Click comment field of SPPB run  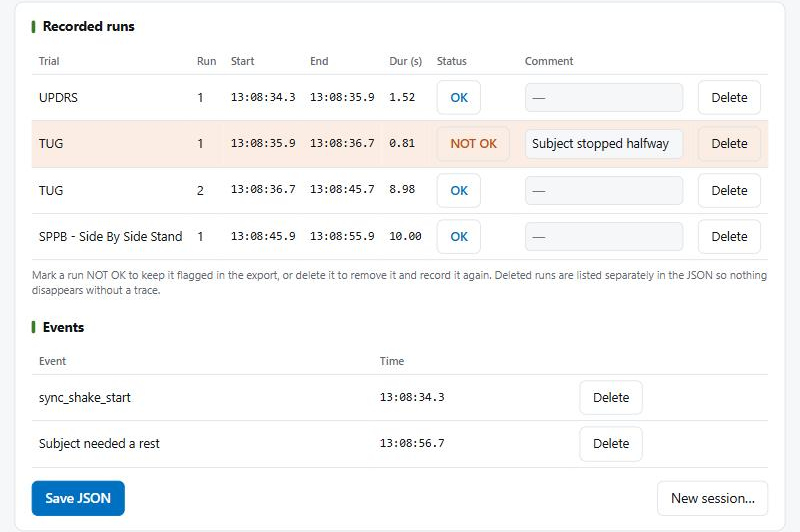pos(604,237)
